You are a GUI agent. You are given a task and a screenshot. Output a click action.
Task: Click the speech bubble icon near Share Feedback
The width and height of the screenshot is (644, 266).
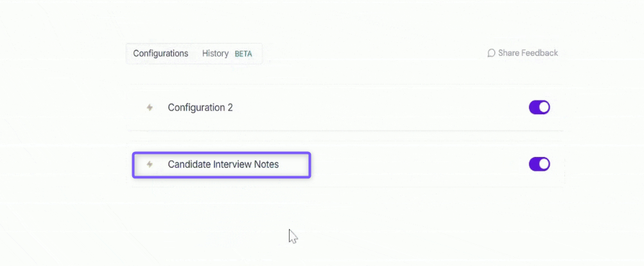click(x=491, y=53)
